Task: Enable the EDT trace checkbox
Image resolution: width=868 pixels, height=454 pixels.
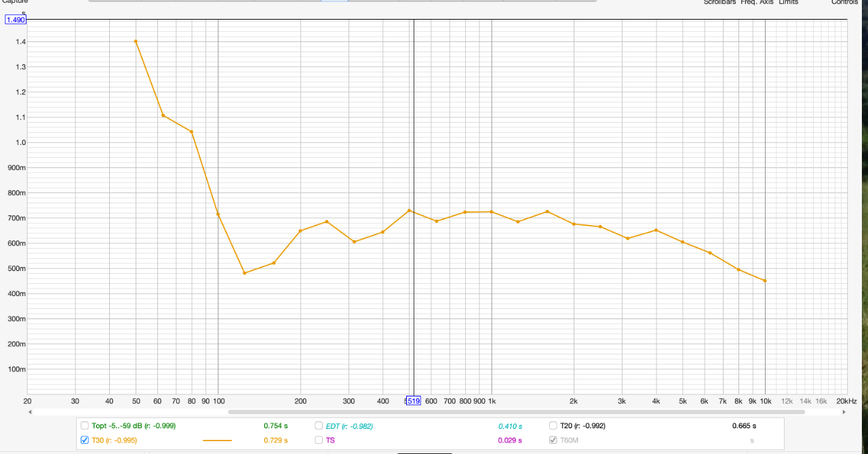Action: point(319,426)
